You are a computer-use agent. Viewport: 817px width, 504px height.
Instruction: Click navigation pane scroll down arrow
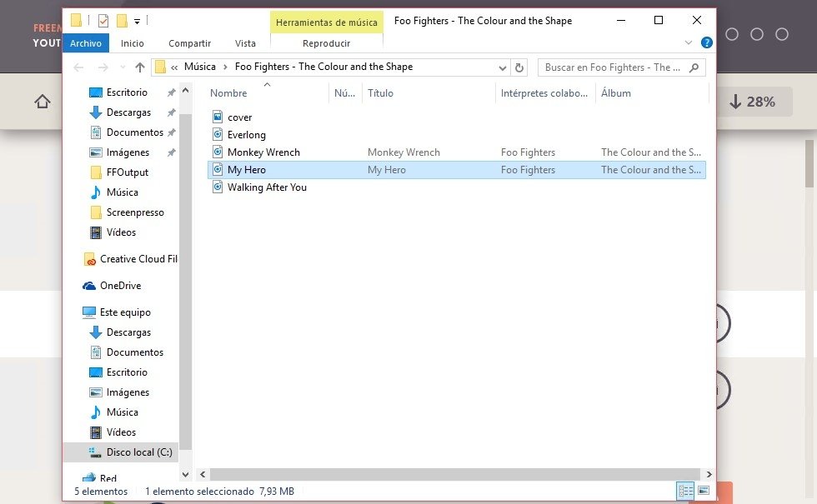coord(185,475)
